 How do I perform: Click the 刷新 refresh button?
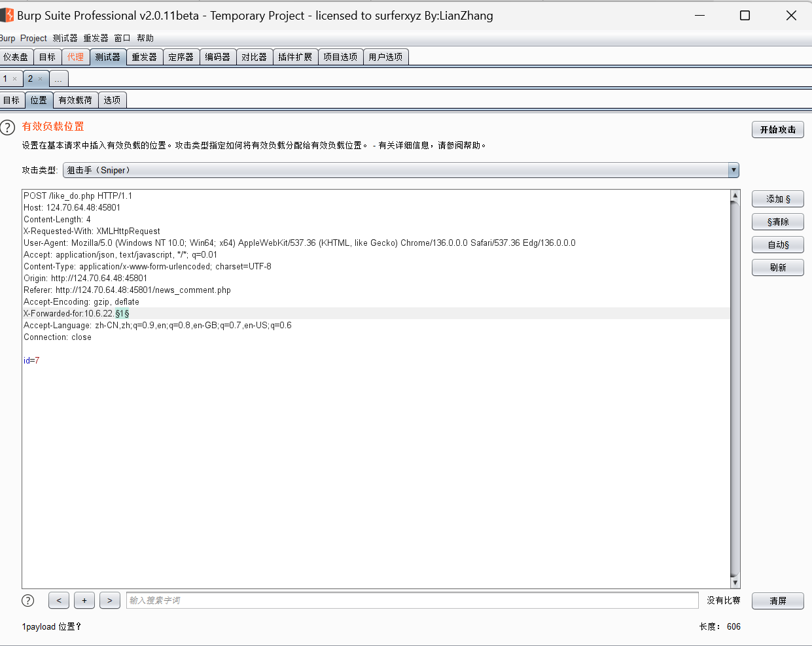click(x=778, y=267)
